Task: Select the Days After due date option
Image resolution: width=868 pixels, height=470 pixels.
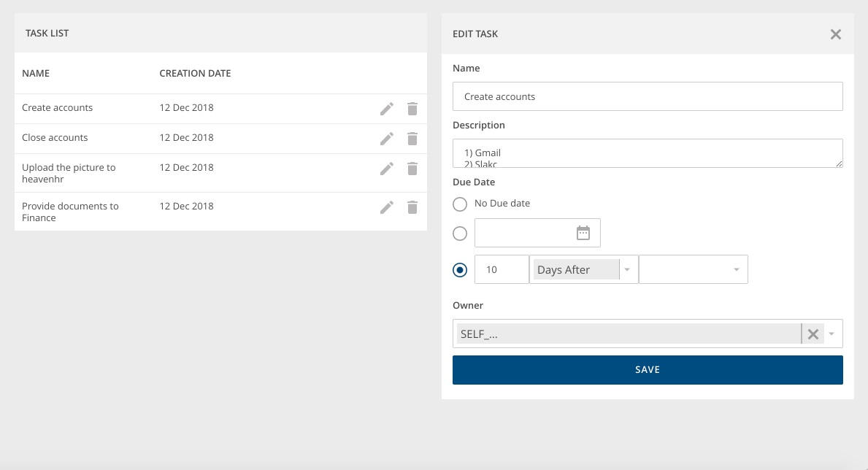Action: click(460, 269)
